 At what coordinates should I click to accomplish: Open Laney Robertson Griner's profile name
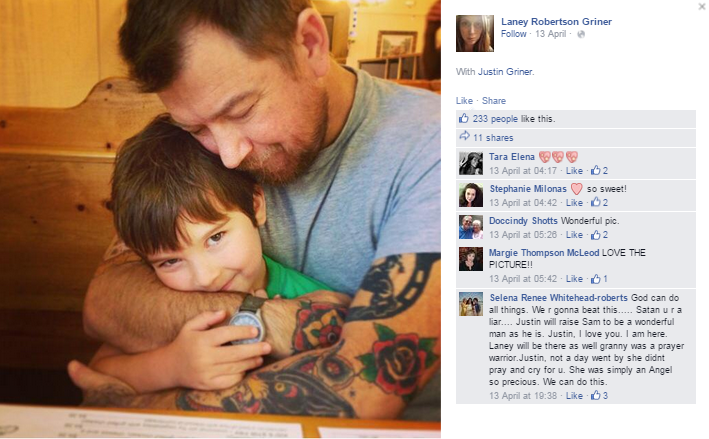(556, 22)
